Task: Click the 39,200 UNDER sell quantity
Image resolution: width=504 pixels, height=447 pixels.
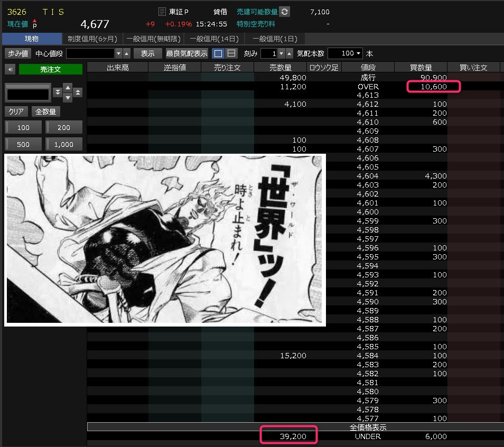Action: (293, 436)
